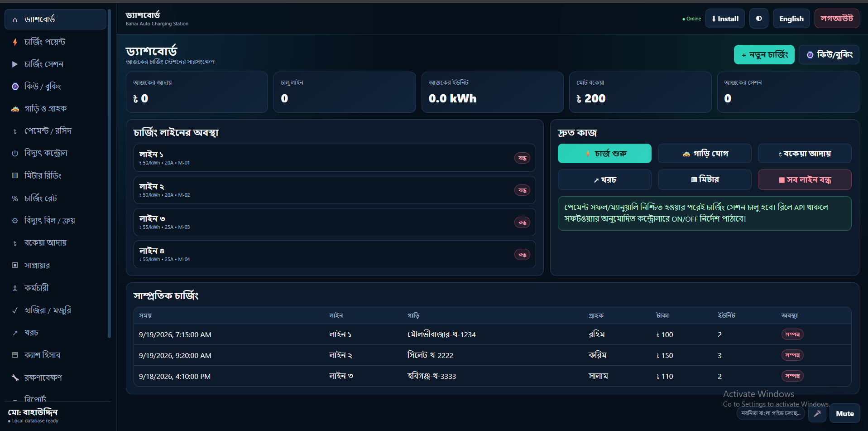This screenshot has height=431, width=868.
Task: Click the meter icon beside মিটার রিডিং
Action: click(15, 175)
